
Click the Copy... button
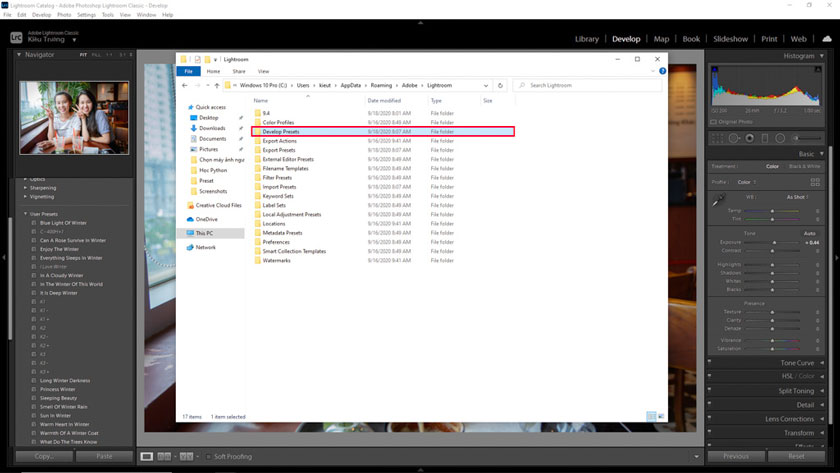(x=44, y=456)
